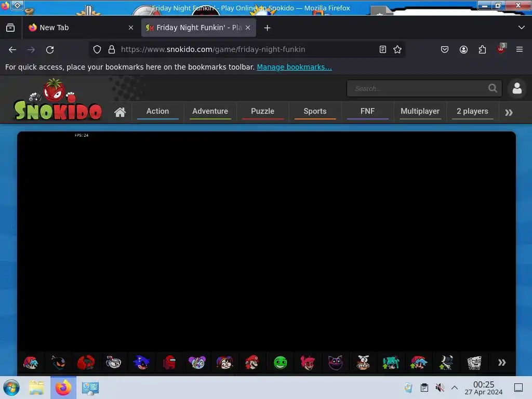Open the file manager in taskbar

pyautogui.click(x=37, y=388)
